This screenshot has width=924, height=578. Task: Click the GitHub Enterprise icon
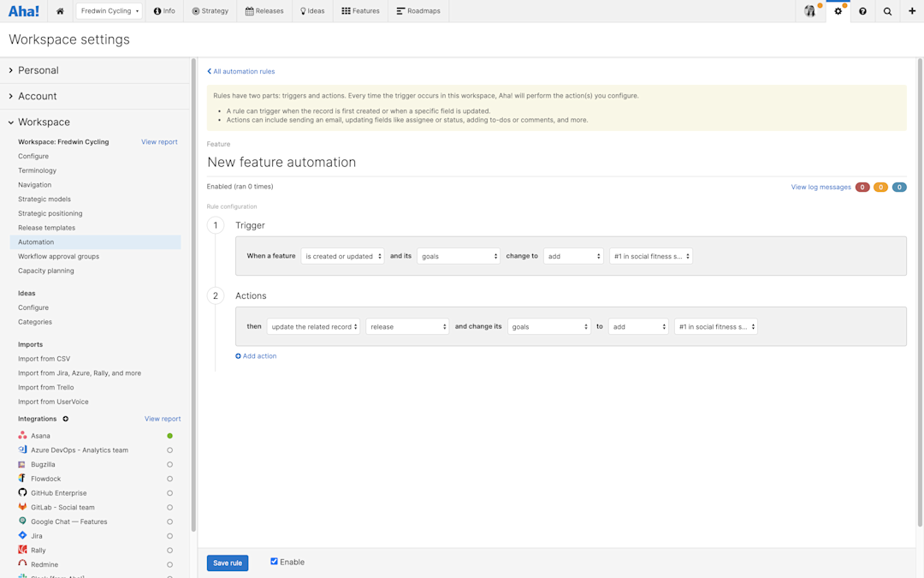click(22, 492)
